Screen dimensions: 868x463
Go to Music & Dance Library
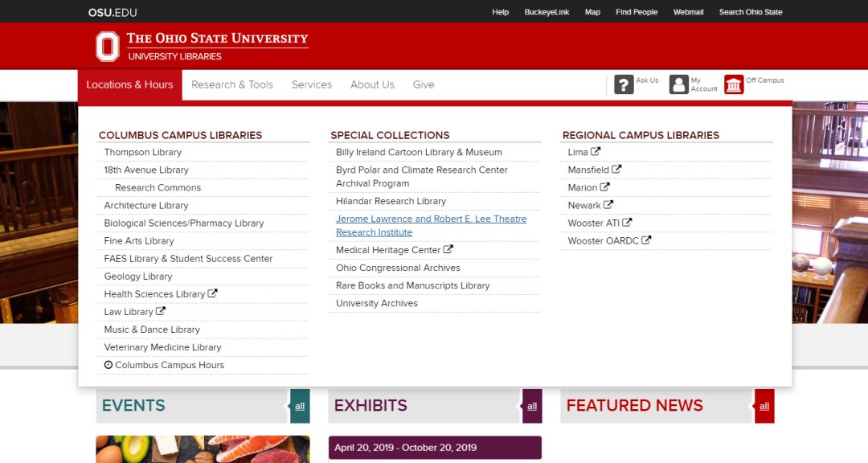(x=152, y=329)
